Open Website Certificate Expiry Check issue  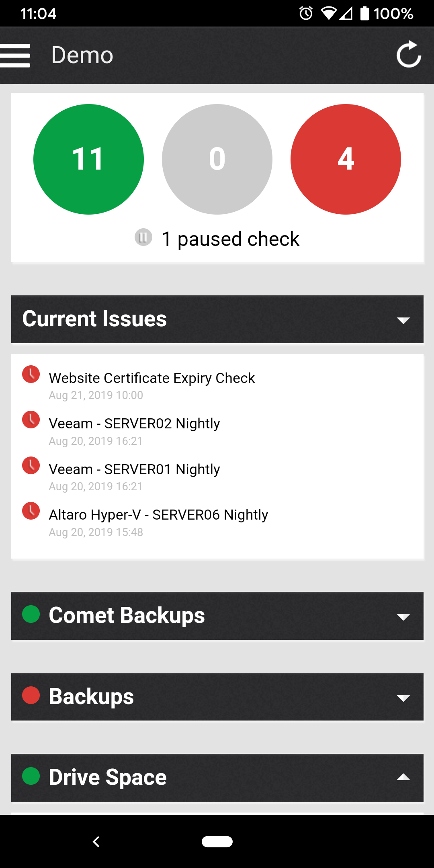tap(152, 379)
